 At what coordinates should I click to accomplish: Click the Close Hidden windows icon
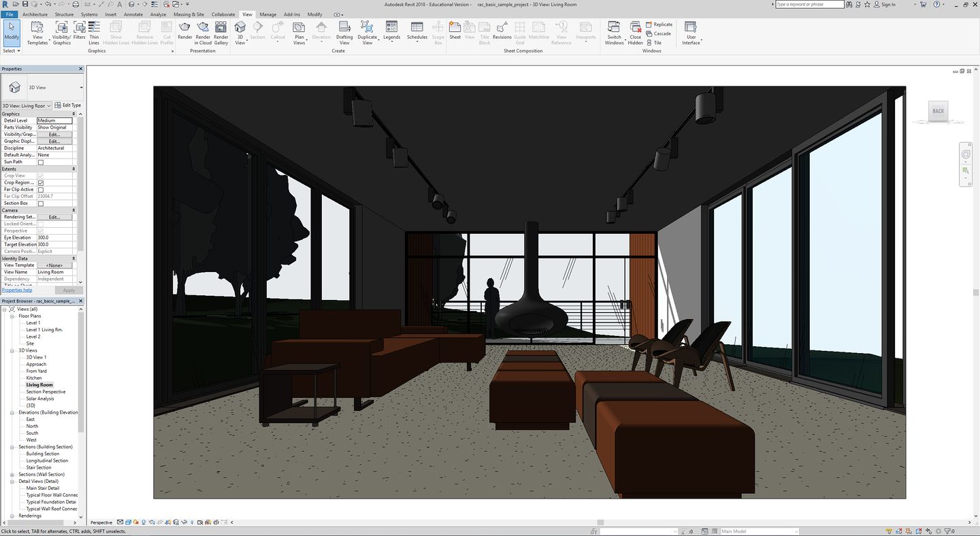[635, 27]
